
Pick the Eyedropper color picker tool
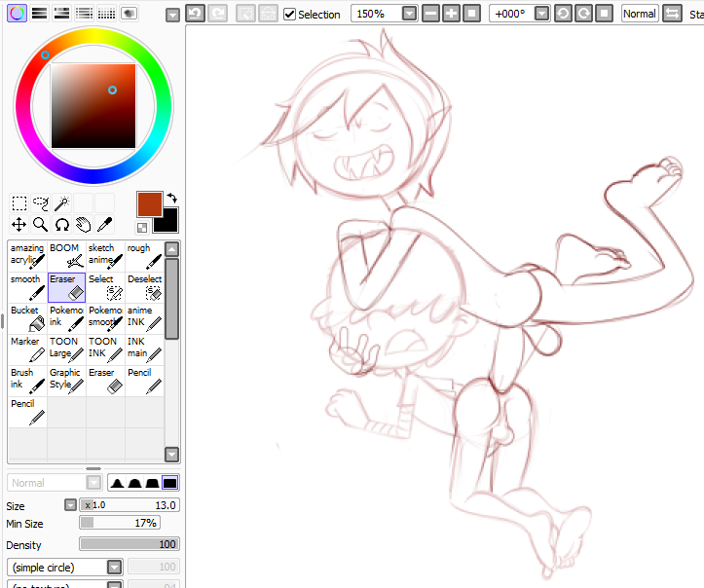click(104, 225)
